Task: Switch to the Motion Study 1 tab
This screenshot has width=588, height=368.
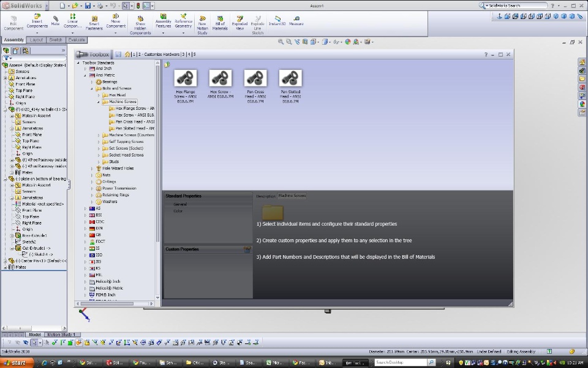Action: 61,334
